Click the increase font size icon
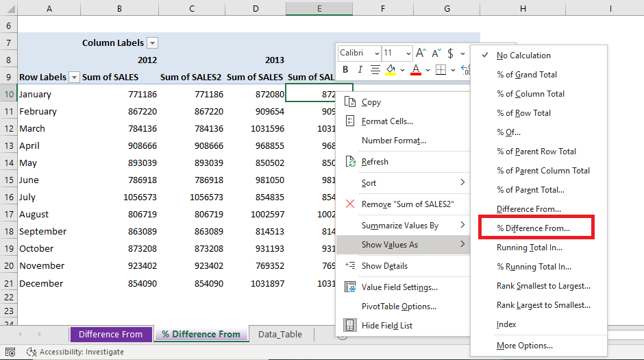The width and height of the screenshot is (644, 360). (421, 53)
